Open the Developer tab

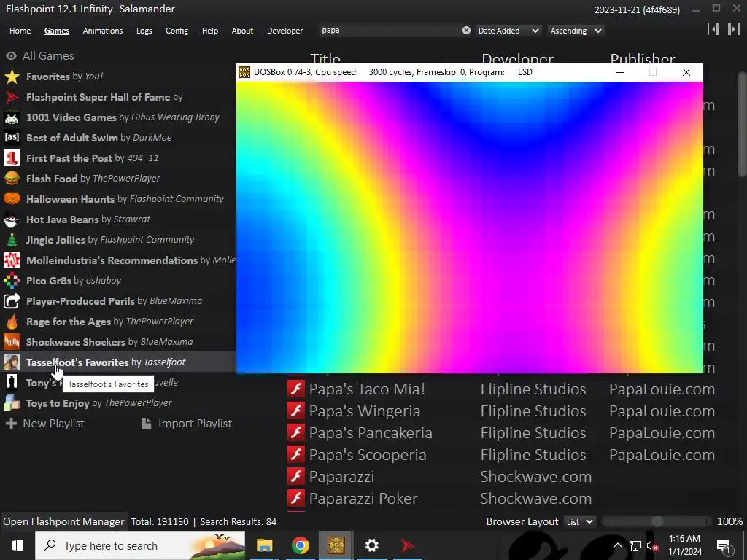click(x=285, y=31)
